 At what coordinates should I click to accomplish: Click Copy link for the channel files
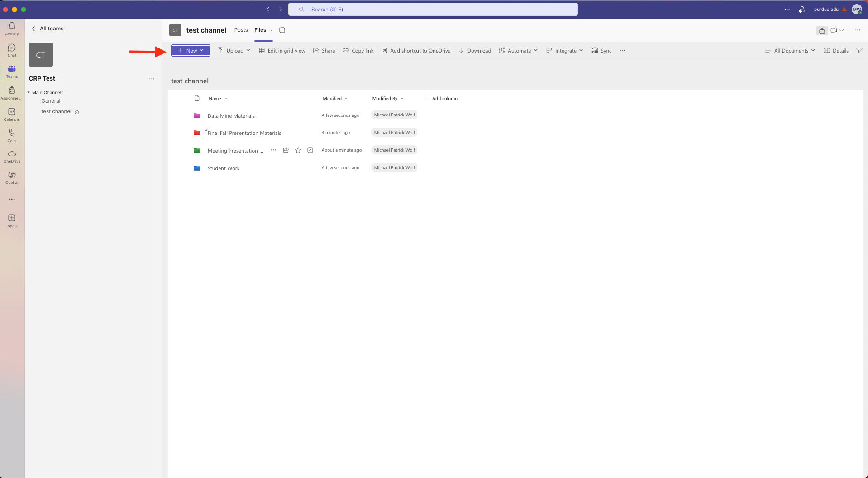[x=358, y=50]
